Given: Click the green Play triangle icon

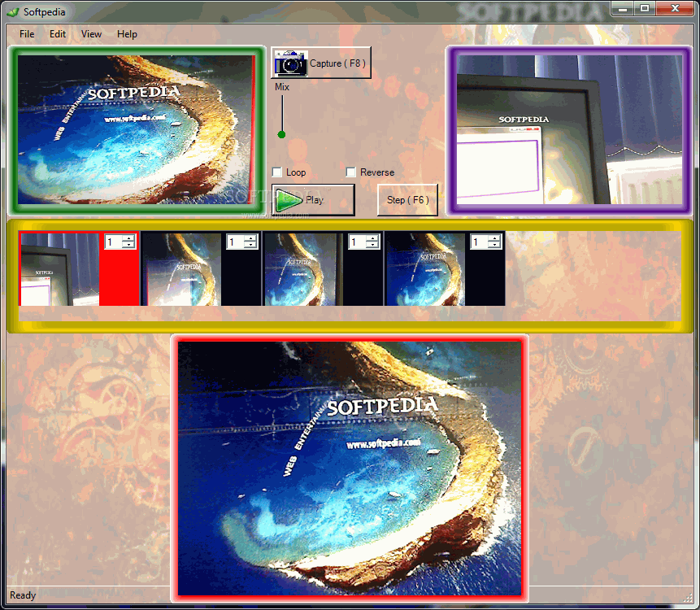Looking at the screenshot, I should [289, 200].
